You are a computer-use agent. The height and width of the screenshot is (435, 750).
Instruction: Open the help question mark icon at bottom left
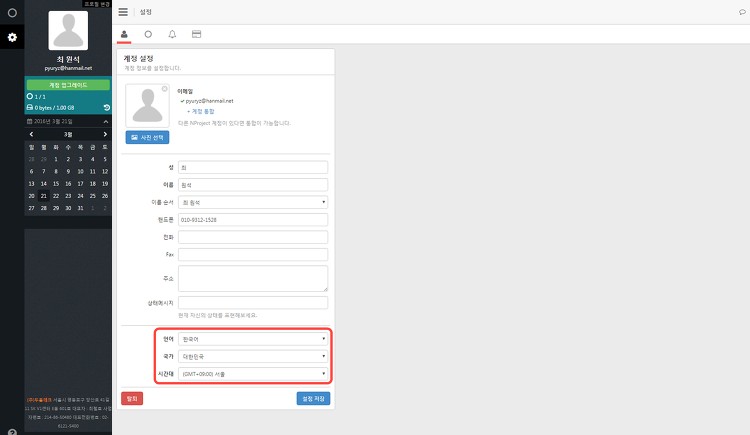tap(12, 432)
